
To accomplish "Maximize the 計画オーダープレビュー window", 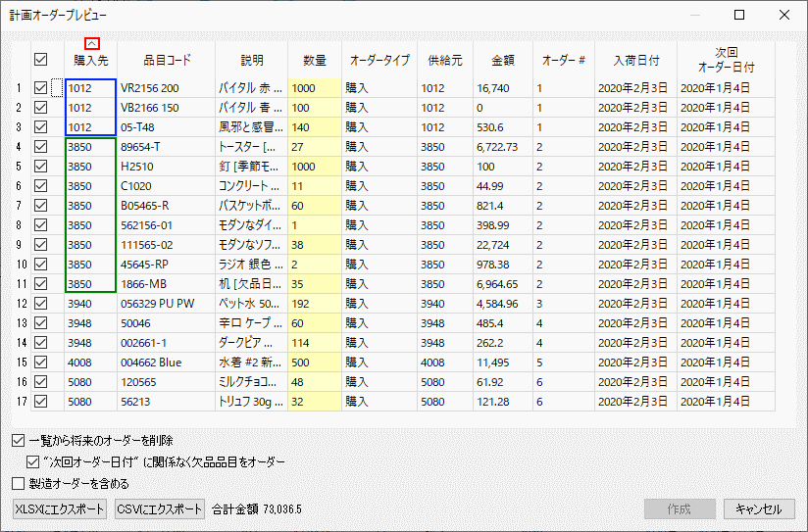I will pos(739,15).
